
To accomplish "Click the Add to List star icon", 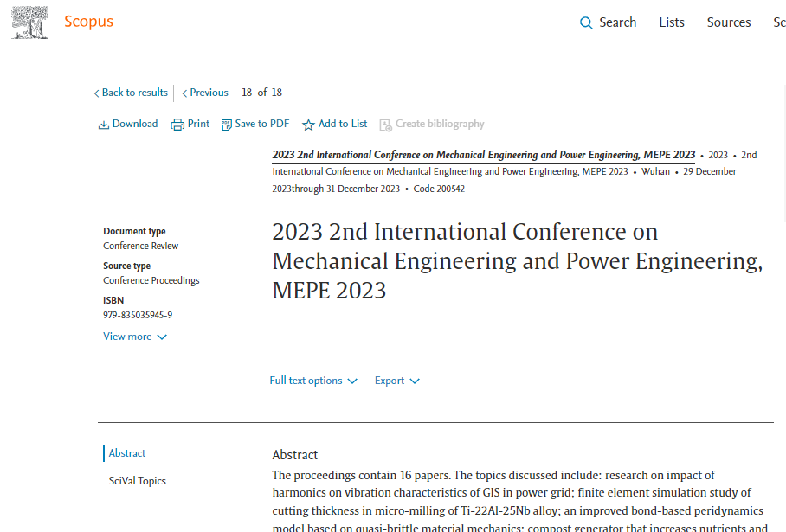I will click(x=308, y=125).
